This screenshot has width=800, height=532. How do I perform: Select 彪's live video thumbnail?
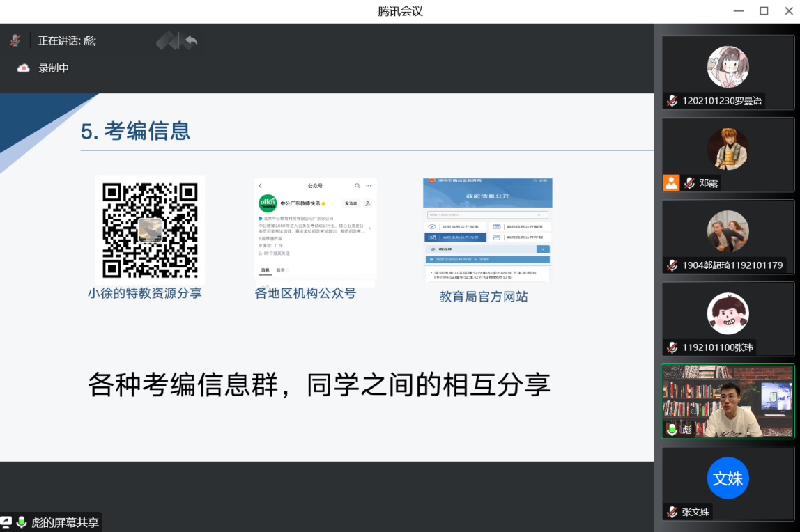[728, 400]
